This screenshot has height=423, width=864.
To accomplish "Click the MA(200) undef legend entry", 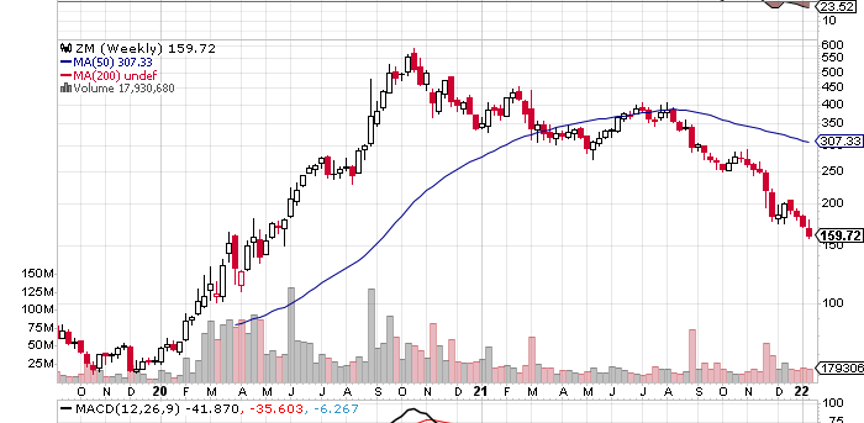I will click(x=111, y=74).
